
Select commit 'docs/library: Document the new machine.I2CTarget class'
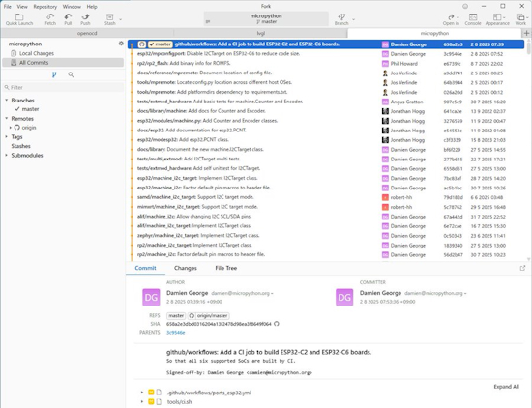pyautogui.click(x=326, y=149)
